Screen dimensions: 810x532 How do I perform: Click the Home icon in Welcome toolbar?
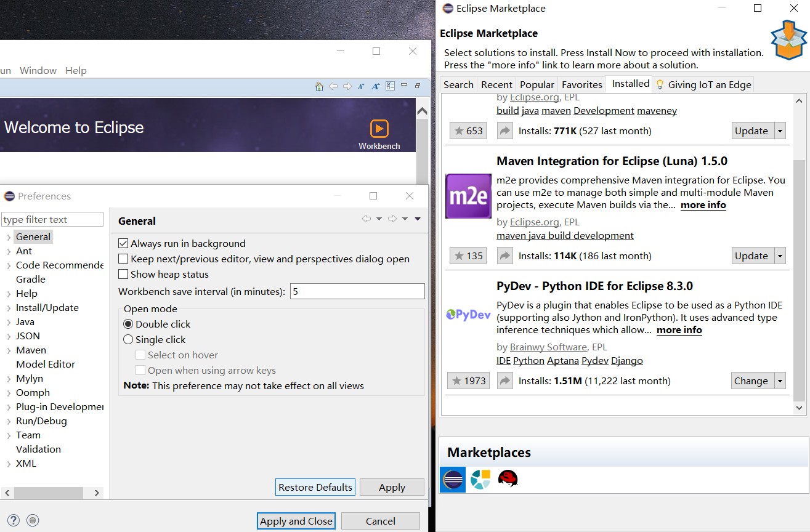[x=319, y=87]
